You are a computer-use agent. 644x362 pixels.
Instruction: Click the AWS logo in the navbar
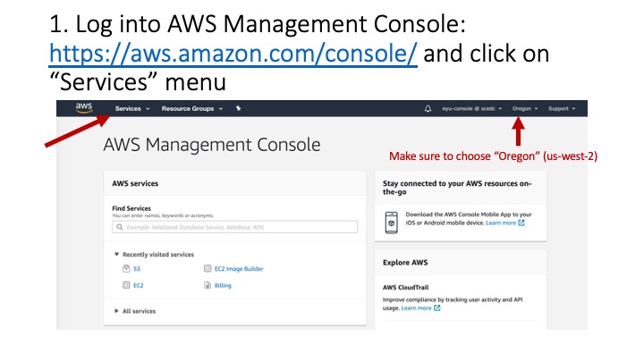(83, 108)
